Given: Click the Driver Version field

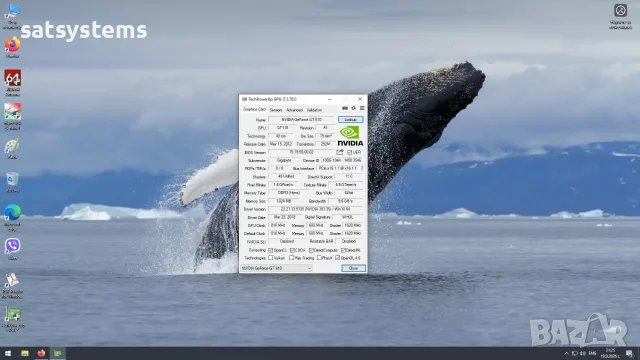Looking at the screenshot, I should [316, 209].
